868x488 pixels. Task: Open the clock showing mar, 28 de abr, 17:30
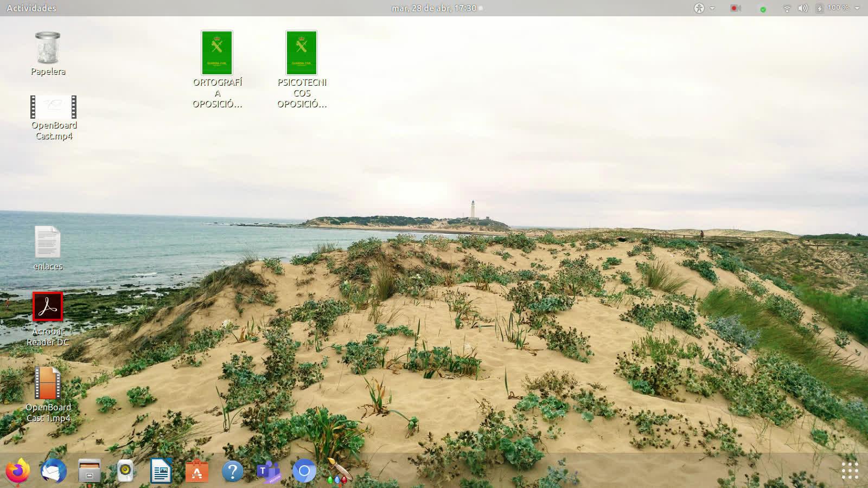click(434, 8)
